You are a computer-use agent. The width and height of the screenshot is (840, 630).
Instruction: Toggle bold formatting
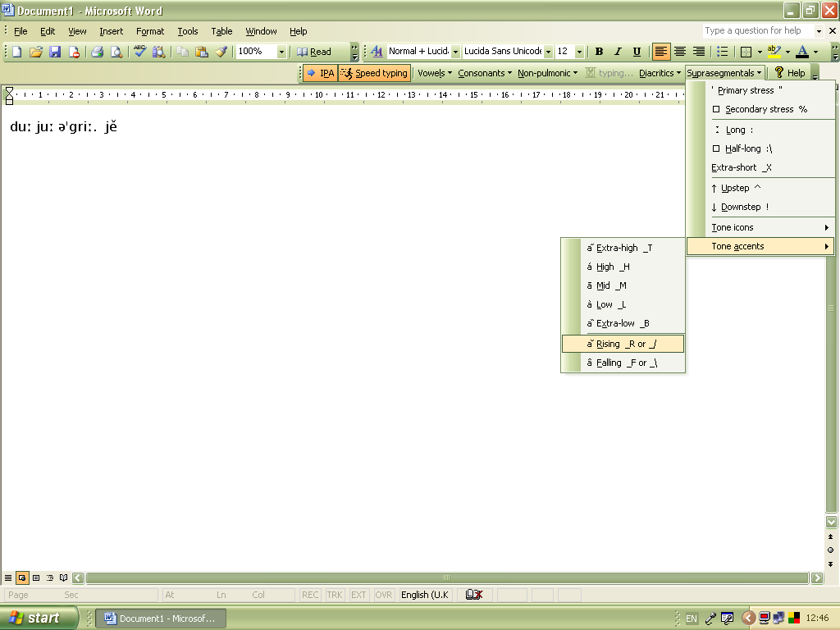(x=599, y=51)
